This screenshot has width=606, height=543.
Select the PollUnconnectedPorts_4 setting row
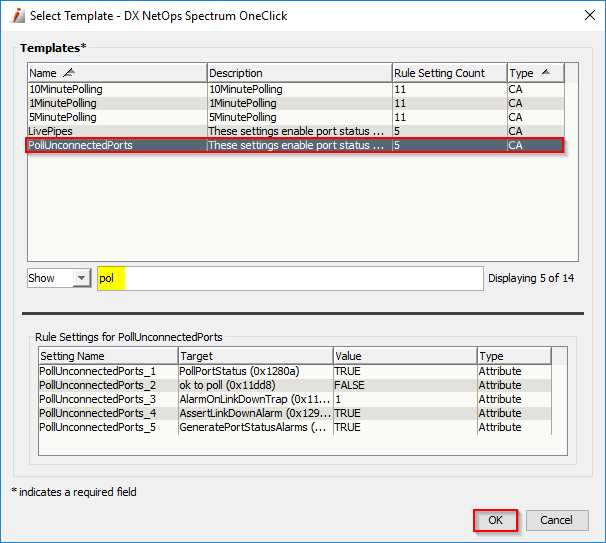point(295,413)
